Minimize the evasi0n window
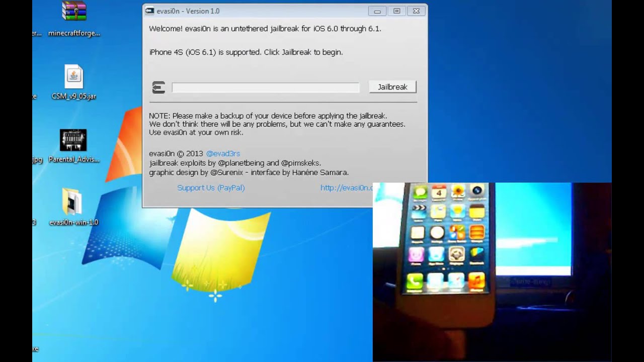The image size is (644, 362). click(377, 11)
